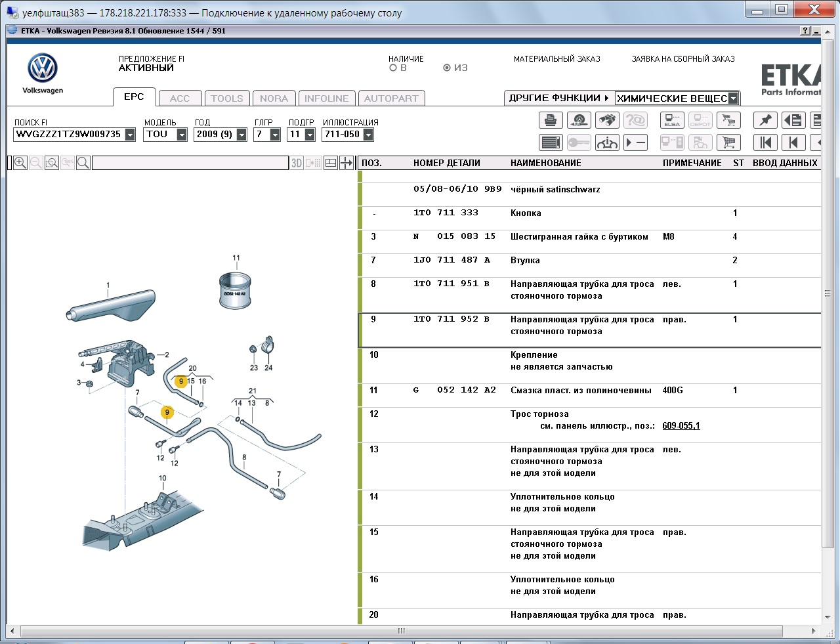This screenshot has width=840, height=644.
Task: Click the split window layout icon
Action: coord(331,163)
